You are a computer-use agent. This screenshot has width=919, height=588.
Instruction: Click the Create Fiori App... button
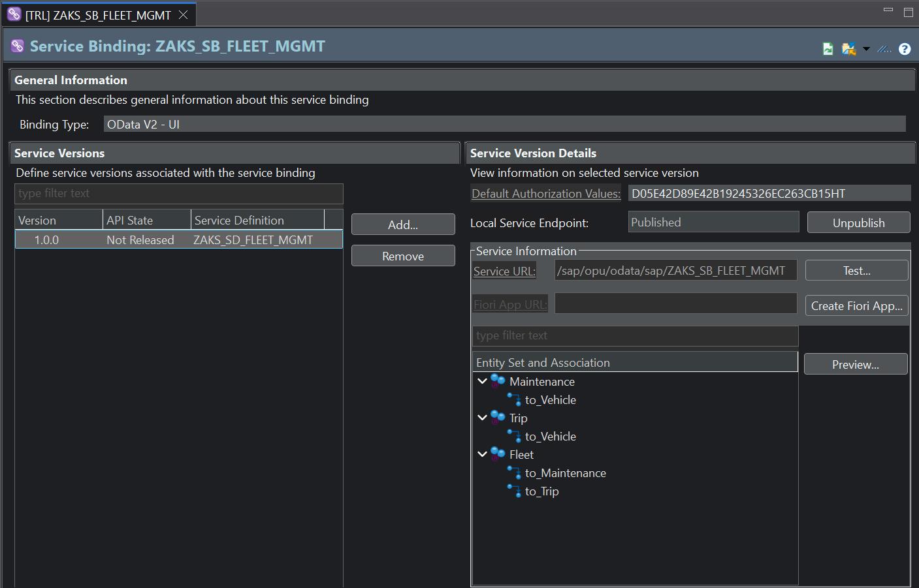tap(856, 305)
